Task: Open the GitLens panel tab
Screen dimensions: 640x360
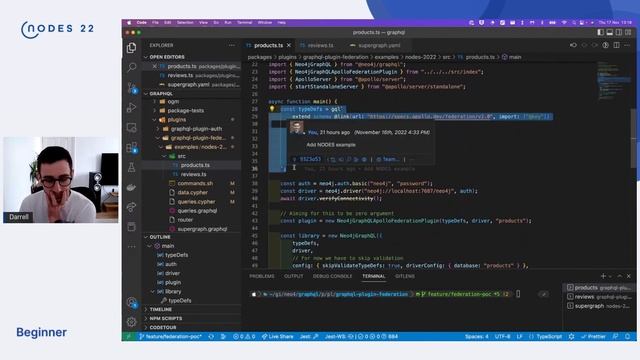Action: [x=404, y=276]
